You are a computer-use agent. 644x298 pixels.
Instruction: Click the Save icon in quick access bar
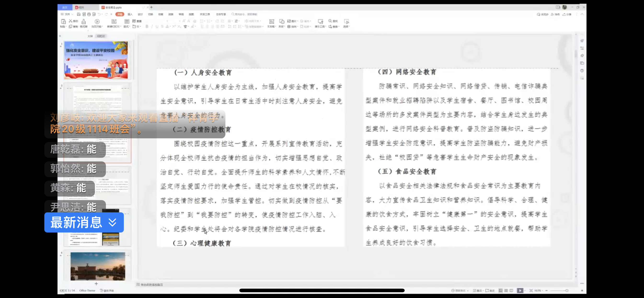click(x=79, y=14)
